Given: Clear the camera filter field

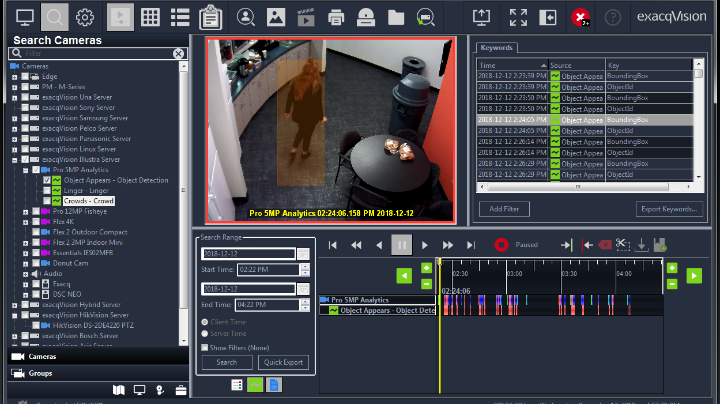Looking at the screenshot, I should pyautogui.click(x=179, y=53).
